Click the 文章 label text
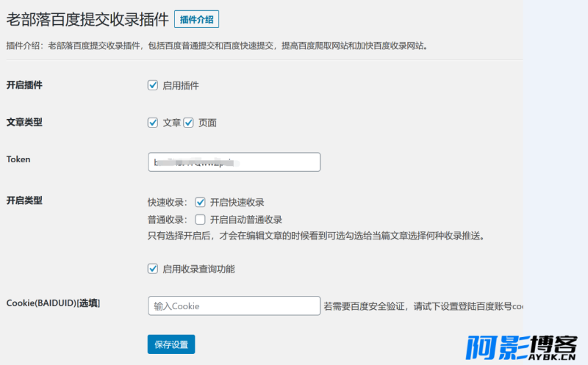 172,123
